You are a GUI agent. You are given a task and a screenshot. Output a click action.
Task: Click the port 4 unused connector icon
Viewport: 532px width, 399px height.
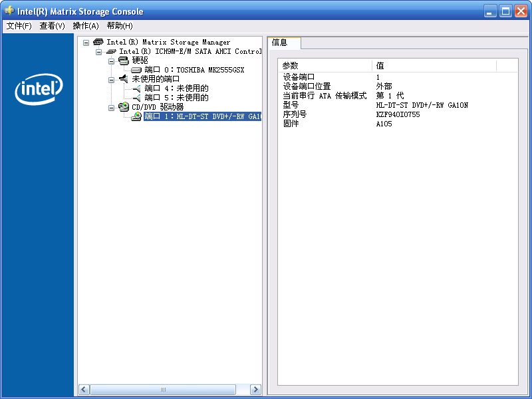tap(136, 88)
